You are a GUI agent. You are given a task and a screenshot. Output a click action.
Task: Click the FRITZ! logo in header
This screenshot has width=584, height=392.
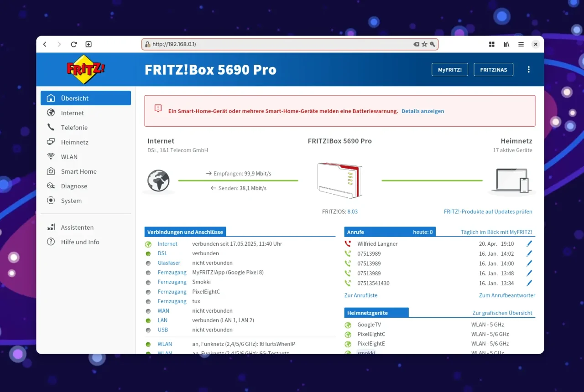tap(85, 69)
